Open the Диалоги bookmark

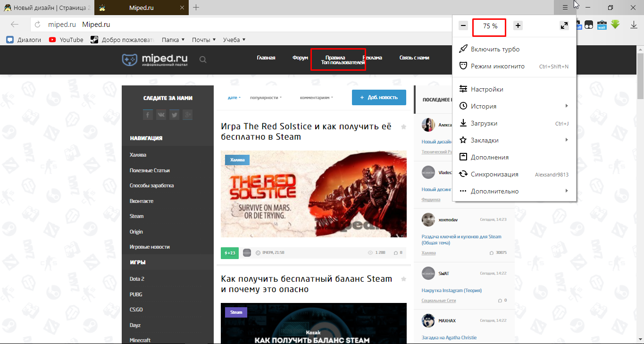tap(24, 40)
